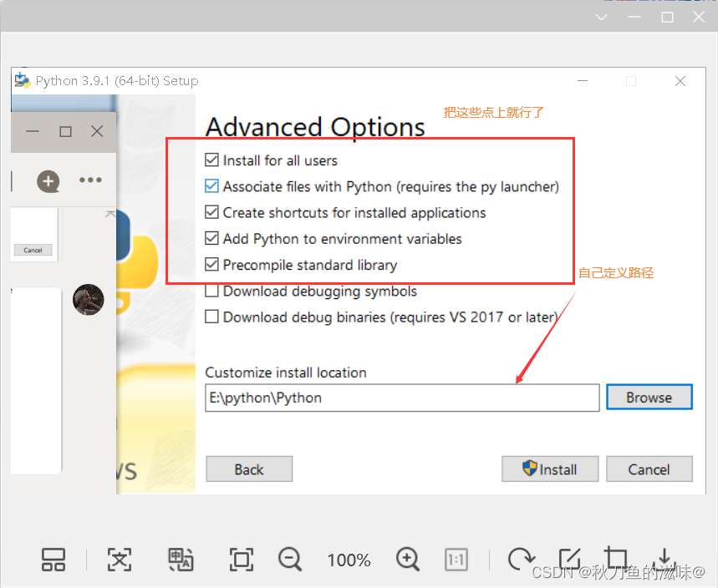Click the 100% zoom level text
This screenshot has height=588, width=718.
click(349, 560)
